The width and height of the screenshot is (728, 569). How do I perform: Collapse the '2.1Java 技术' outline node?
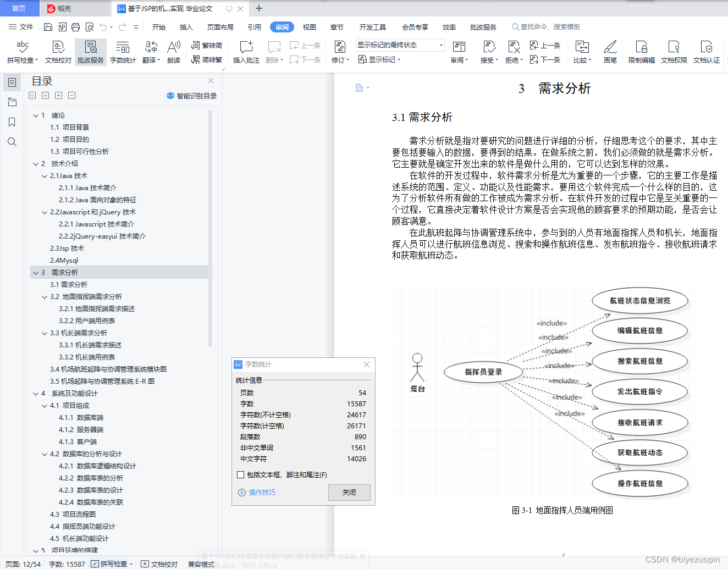(45, 176)
